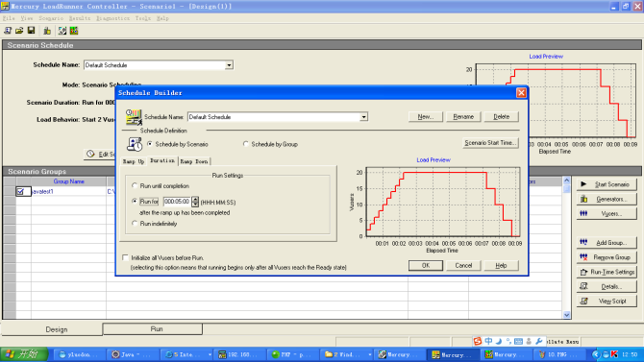Open the Results menu
Viewport: 644px width, 362px height.
[x=80, y=18]
